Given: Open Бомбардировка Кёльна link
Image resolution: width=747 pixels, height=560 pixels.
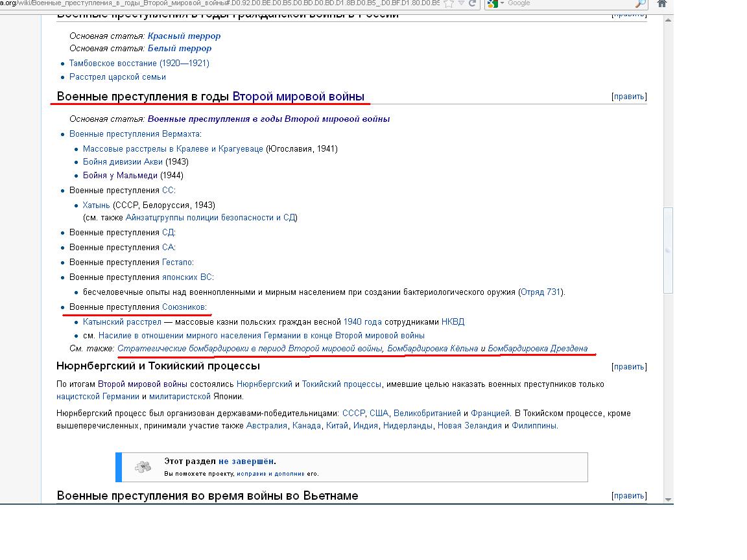Looking at the screenshot, I should coord(433,348).
